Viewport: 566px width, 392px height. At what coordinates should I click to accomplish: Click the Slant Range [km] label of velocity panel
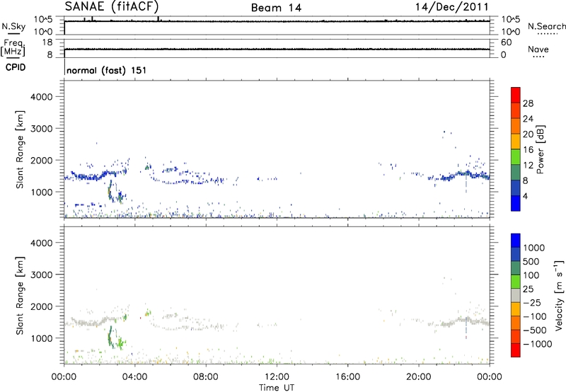(20, 295)
